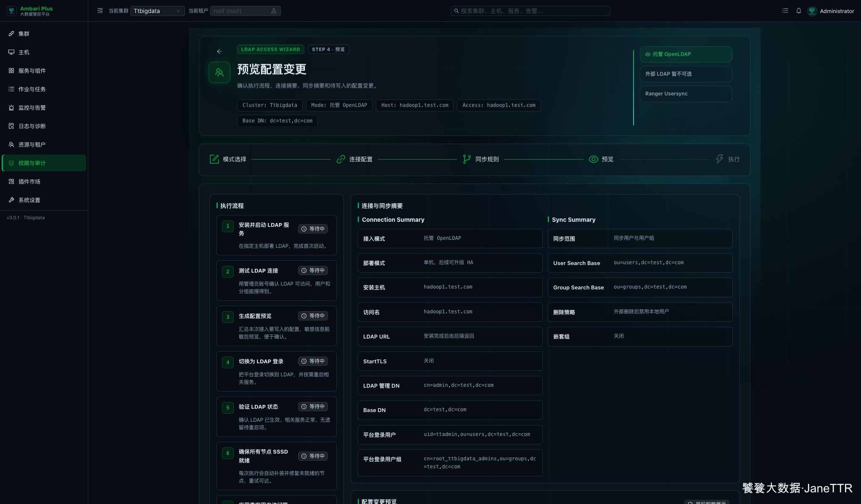Image resolution: width=861 pixels, height=504 pixels.
Task: Click the Access: hadoop1.test.com tag
Action: click(499, 105)
